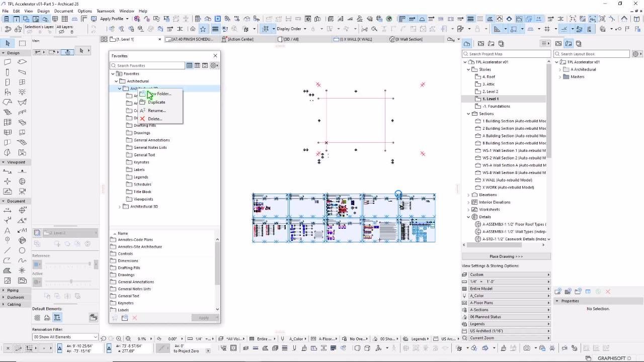Open the Document menu

(63, 11)
